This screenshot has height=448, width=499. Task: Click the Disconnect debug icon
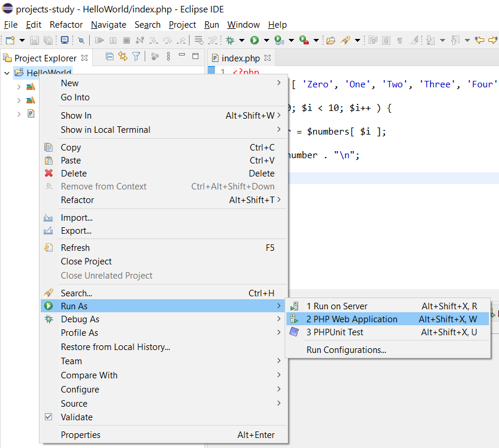140,40
